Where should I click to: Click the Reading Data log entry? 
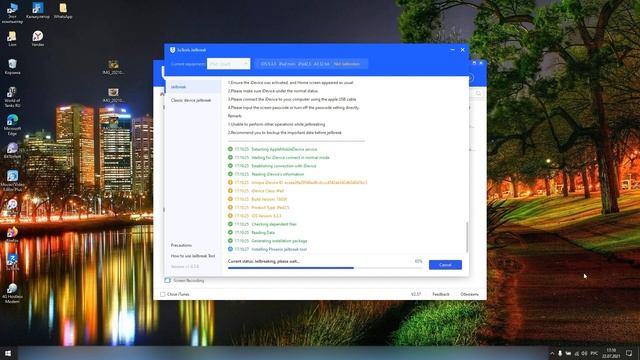click(251, 233)
